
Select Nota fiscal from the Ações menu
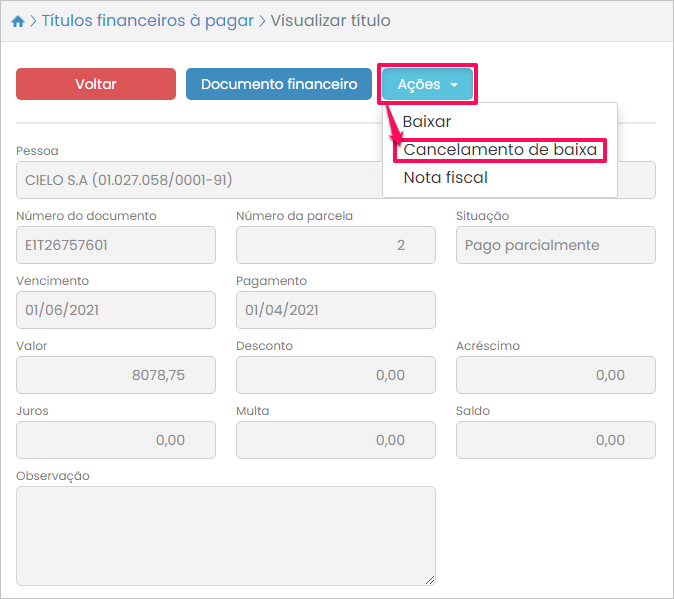(445, 178)
